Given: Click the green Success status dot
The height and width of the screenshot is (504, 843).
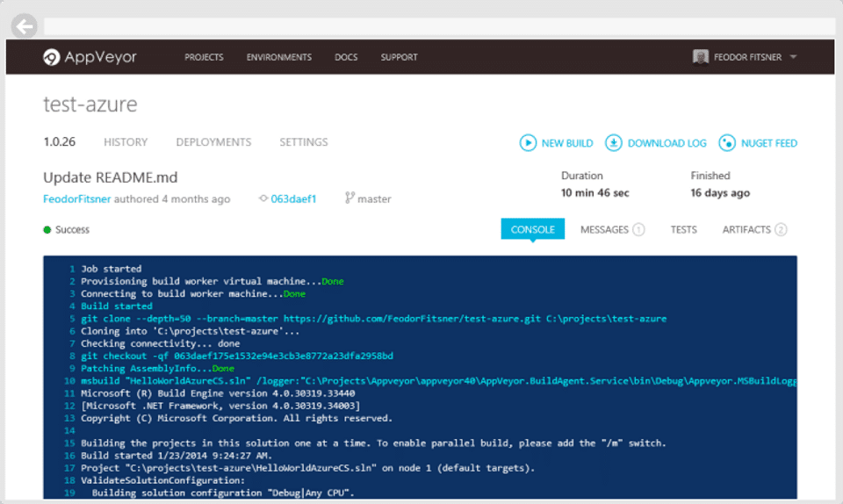Looking at the screenshot, I should tap(47, 230).
